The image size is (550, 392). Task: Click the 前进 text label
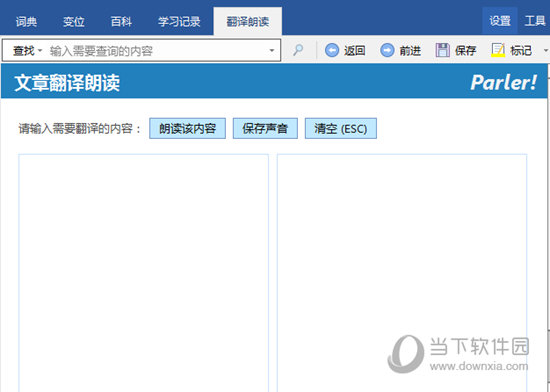pos(410,51)
